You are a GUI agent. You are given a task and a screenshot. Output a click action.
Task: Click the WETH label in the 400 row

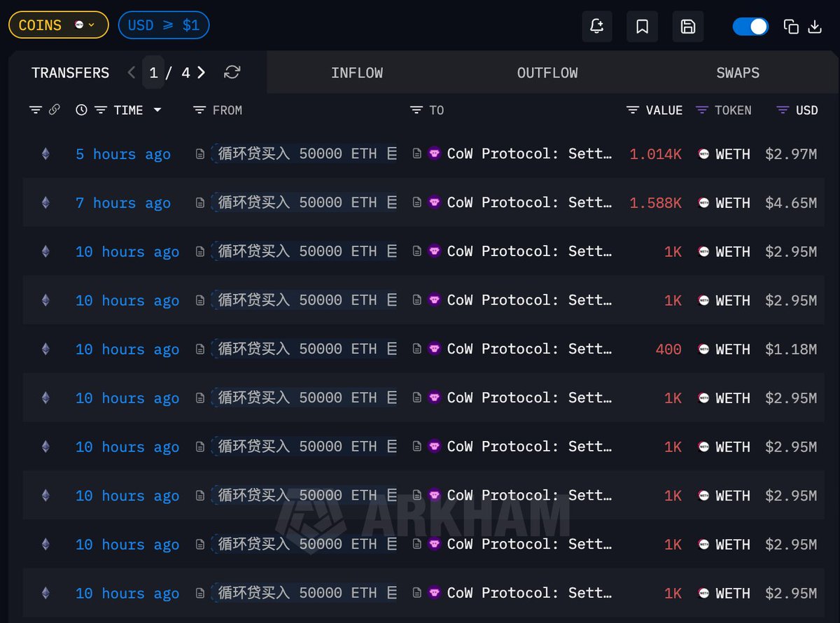pos(733,349)
